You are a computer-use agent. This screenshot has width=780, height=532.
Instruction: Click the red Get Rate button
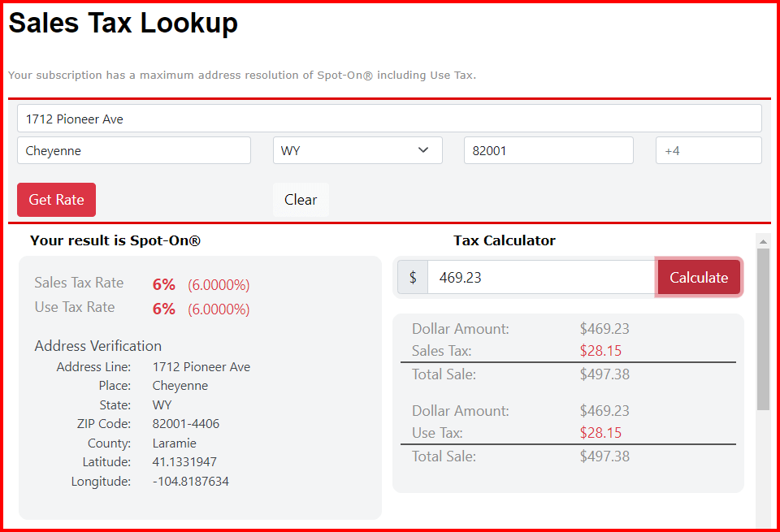(56, 199)
